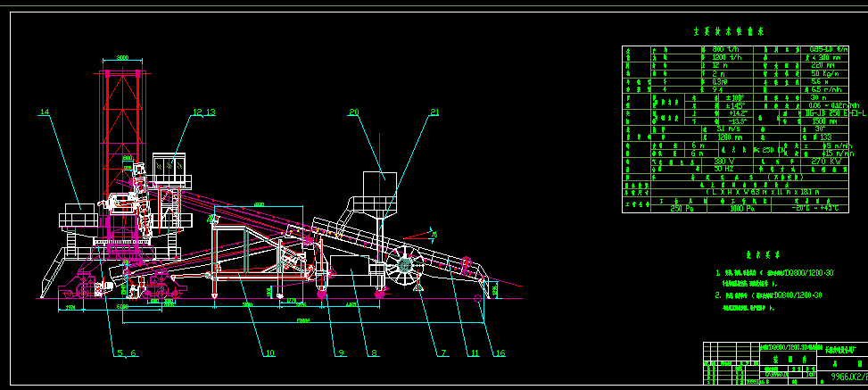Viewport: 868px width, 390px height.
Task: Click the part callout label "11"
Action: coord(474,353)
